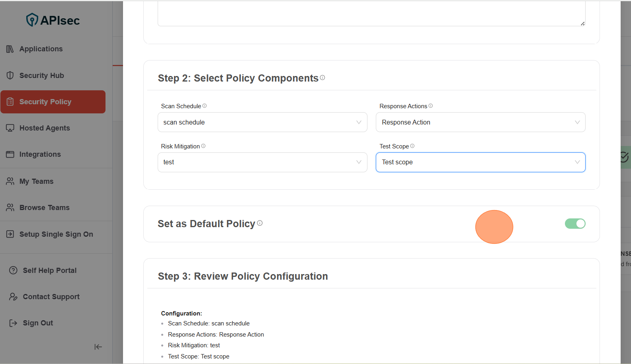631x364 pixels.
Task: Click info icon beside Step 2 heading
Action: pyautogui.click(x=322, y=78)
